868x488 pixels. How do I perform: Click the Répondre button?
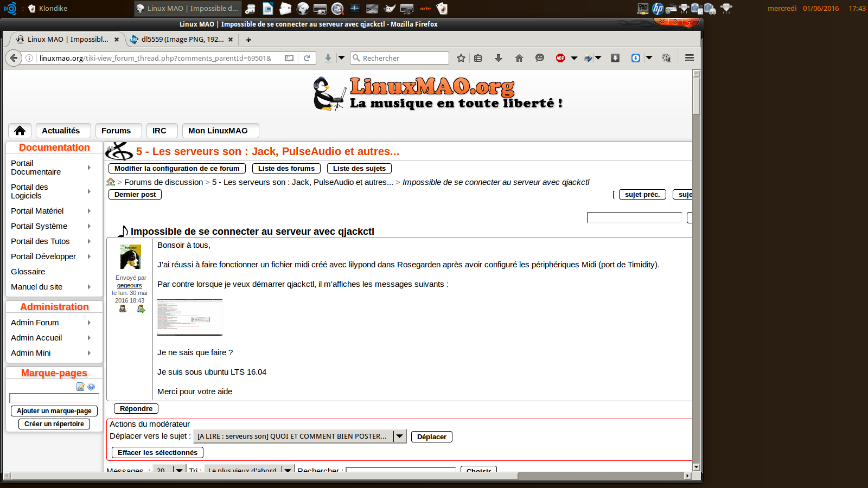pos(136,409)
